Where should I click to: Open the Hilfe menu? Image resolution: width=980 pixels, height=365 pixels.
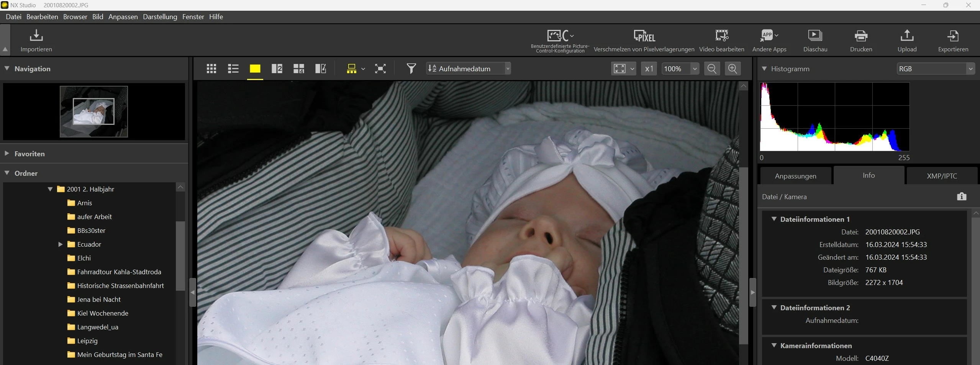[216, 17]
